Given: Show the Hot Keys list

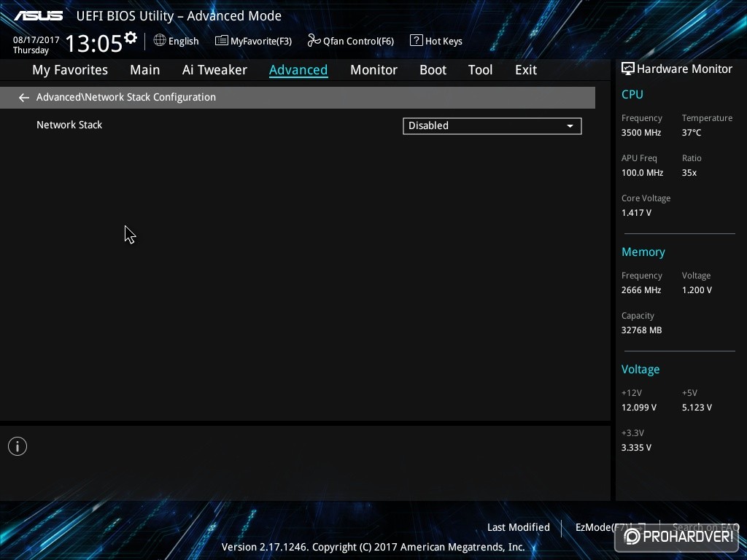Looking at the screenshot, I should click(444, 42).
